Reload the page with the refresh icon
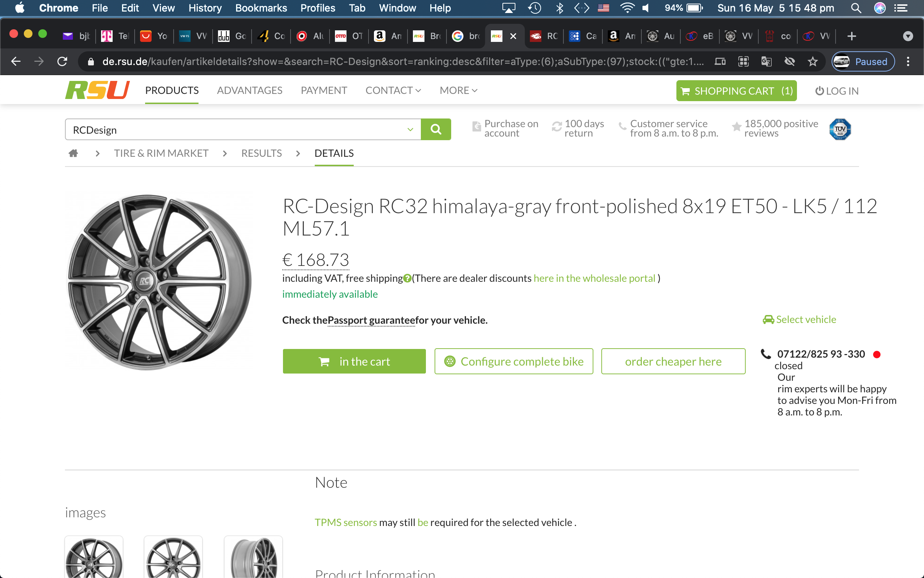Viewport: 924px width, 578px height. point(62,61)
